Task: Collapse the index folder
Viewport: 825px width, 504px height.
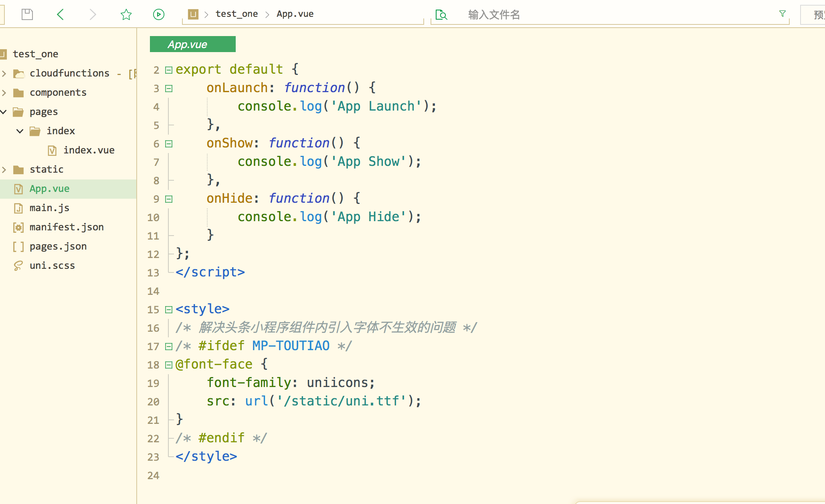Action: 20,131
